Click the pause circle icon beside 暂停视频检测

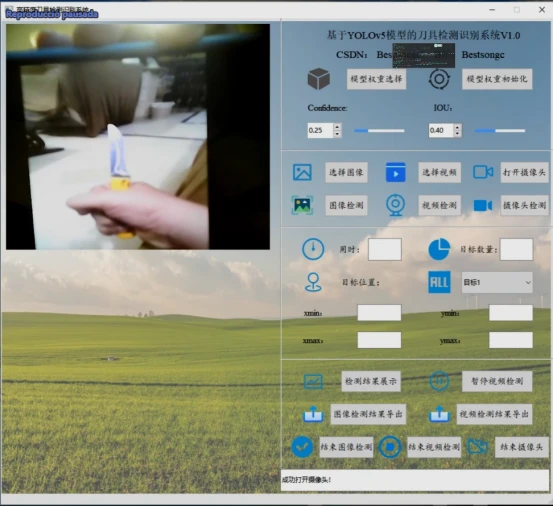coord(439,381)
